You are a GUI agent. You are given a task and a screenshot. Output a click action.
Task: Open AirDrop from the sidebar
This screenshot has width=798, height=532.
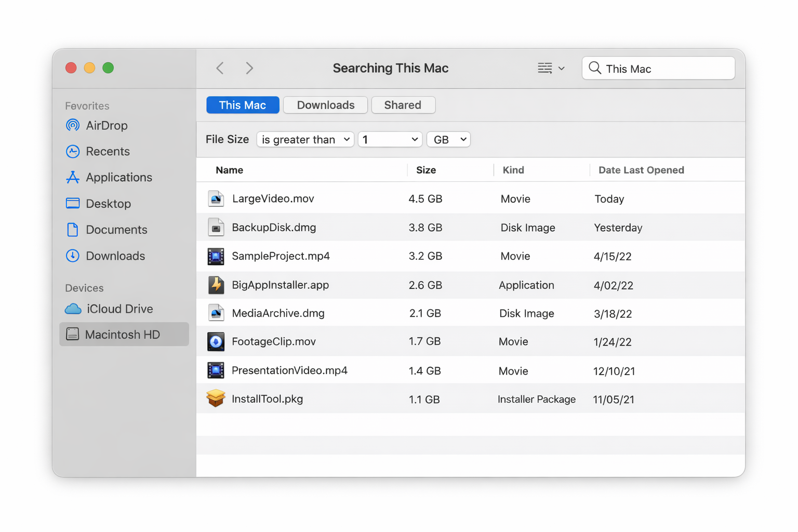point(107,125)
